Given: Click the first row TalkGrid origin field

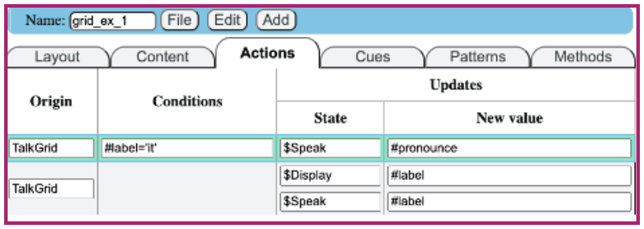Looking at the screenshot, I should tap(51, 148).
